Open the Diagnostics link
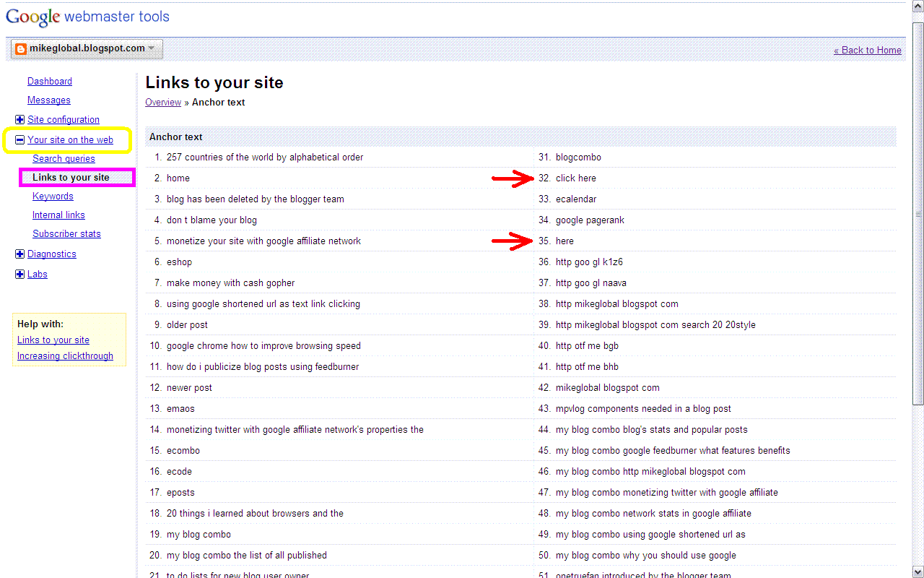 click(52, 254)
